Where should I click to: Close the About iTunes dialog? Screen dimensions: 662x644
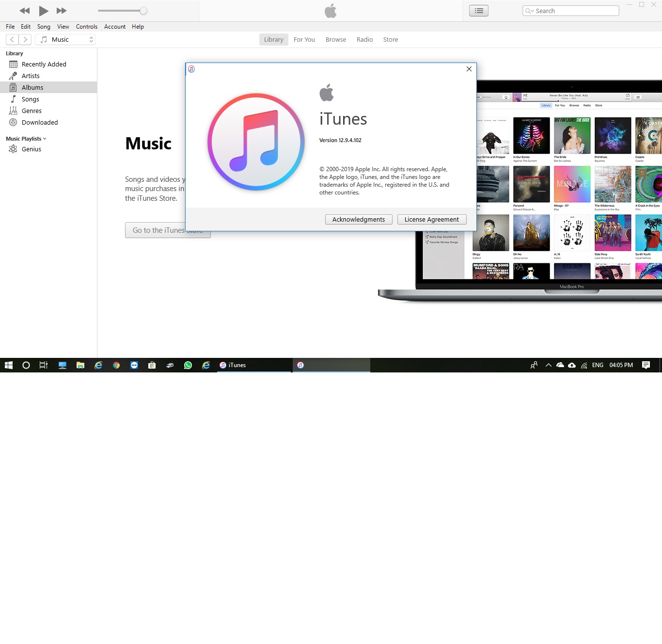(469, 69)
